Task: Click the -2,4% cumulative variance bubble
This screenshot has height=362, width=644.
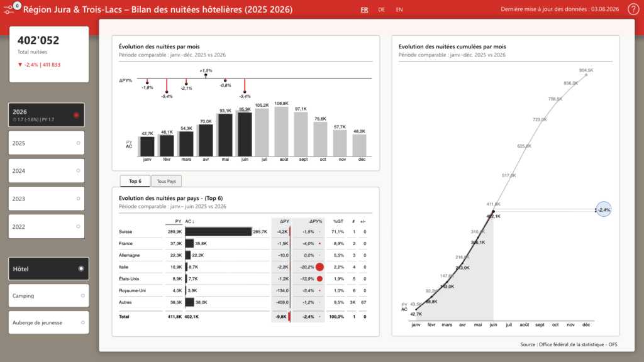Action: pos(604,210)
